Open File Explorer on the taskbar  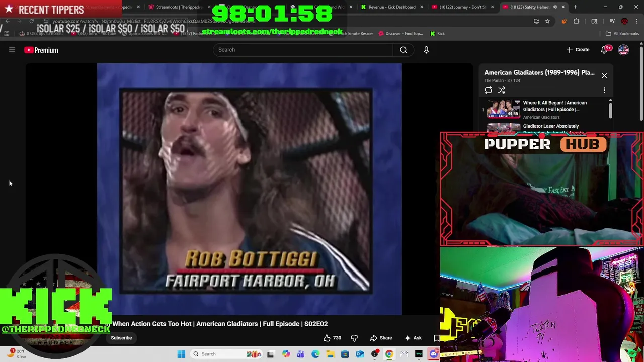(330, 354)
